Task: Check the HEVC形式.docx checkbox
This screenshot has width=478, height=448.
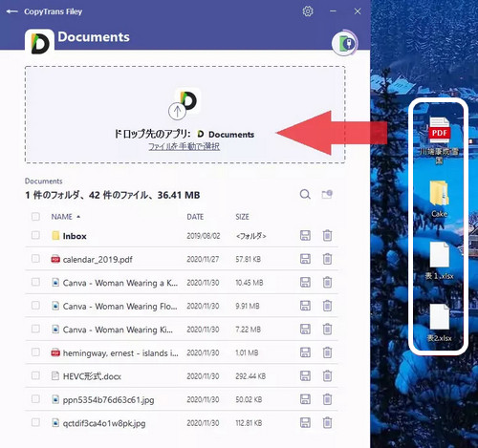Action: pos(35,375)
